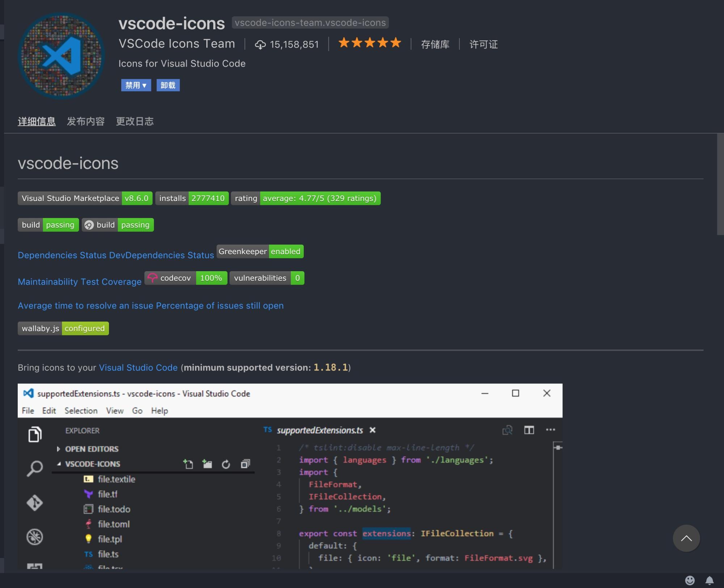Viewport: 724px width, 588px height.
Task: Click the Greenkeeper enabled badge
Action: click(x=260, y=251)
